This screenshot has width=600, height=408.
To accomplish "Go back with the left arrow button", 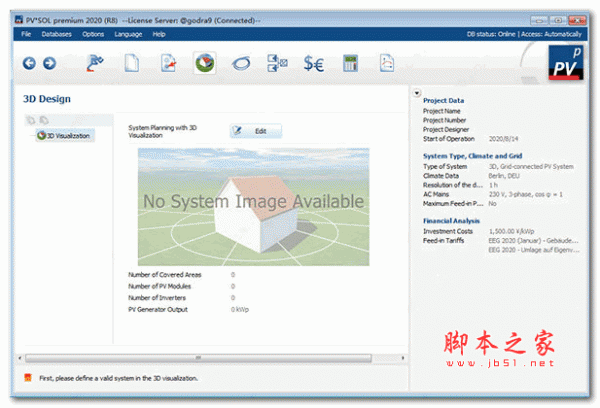I will pyautogui.click(x=29, y=63).
